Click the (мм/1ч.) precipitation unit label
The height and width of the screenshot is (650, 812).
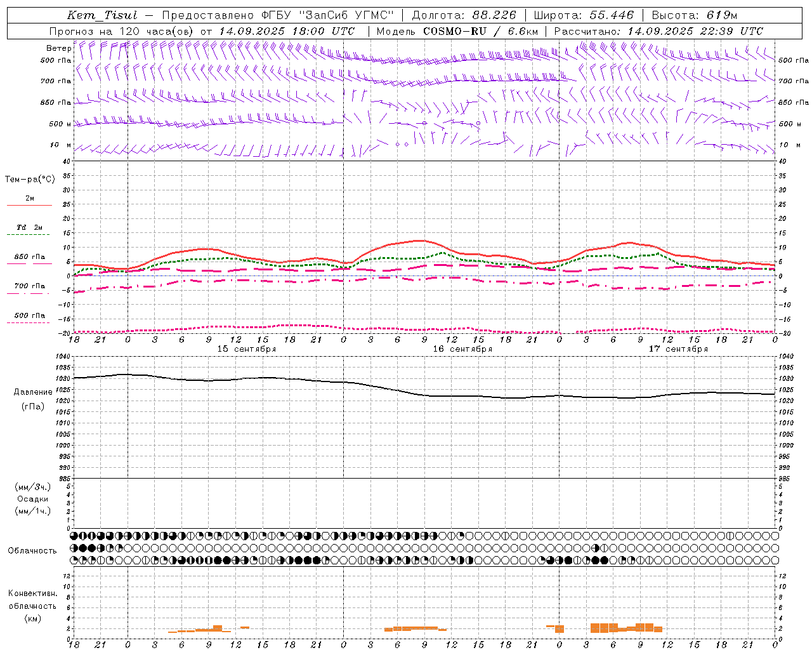33,511
